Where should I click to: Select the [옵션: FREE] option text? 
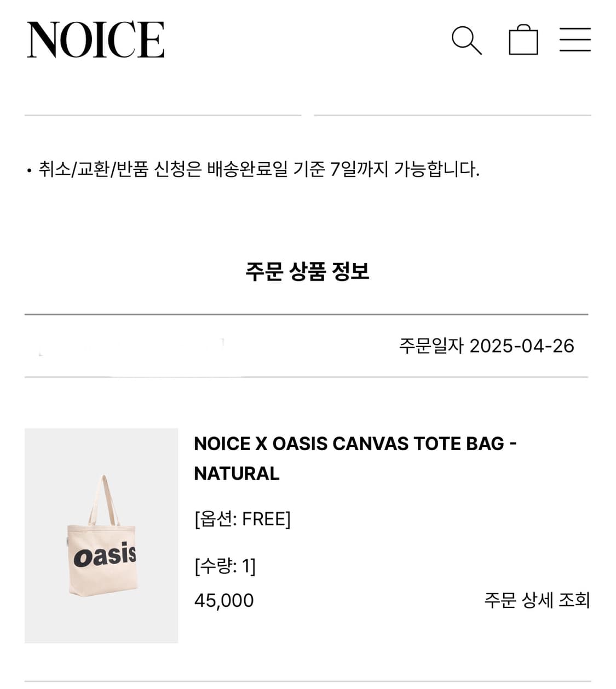(243, 520)
